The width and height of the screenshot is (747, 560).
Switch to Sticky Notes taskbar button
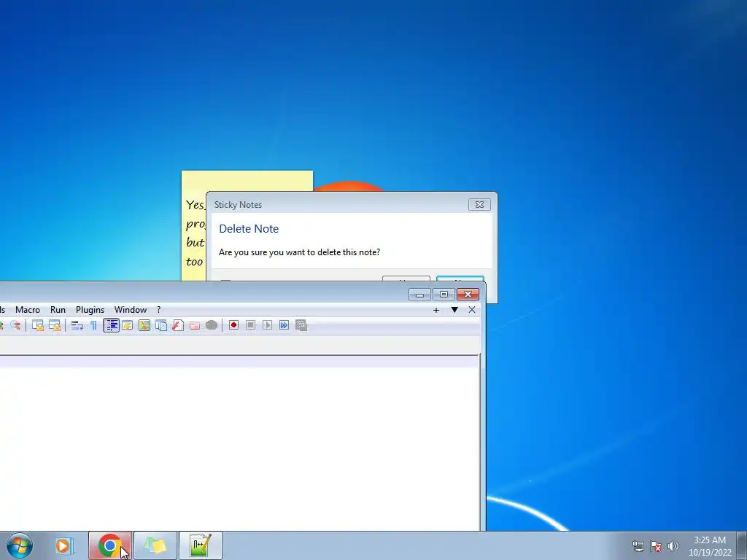[x=155, y=545]
